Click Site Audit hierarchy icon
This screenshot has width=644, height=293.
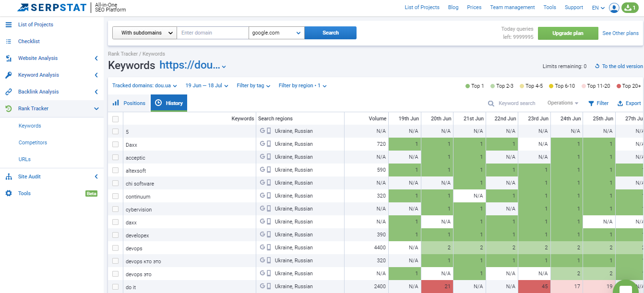[9, 176]
